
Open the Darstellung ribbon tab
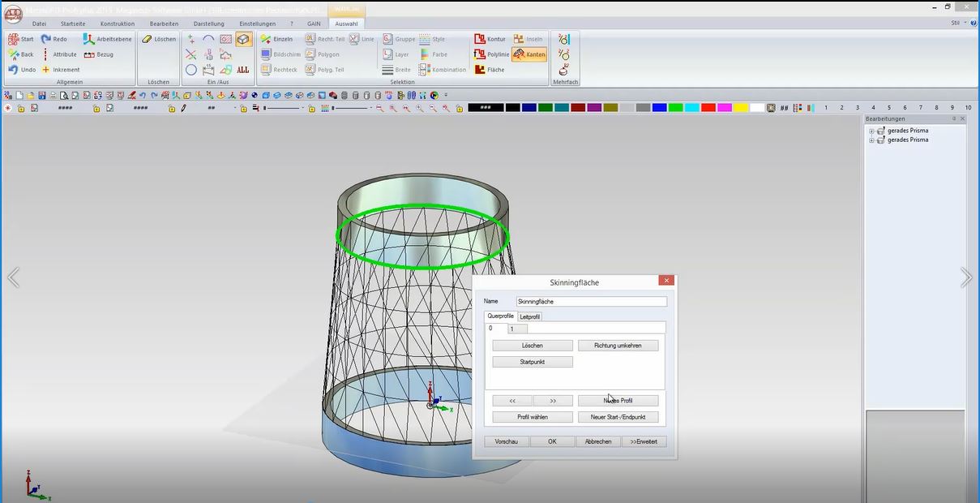pos(209,24)
